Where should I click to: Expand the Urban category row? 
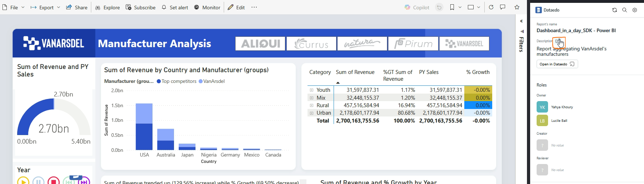point(311,113)
